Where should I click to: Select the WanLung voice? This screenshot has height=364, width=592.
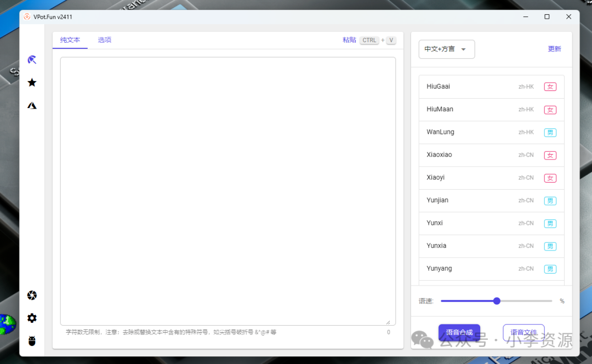(x=492, y=132)
